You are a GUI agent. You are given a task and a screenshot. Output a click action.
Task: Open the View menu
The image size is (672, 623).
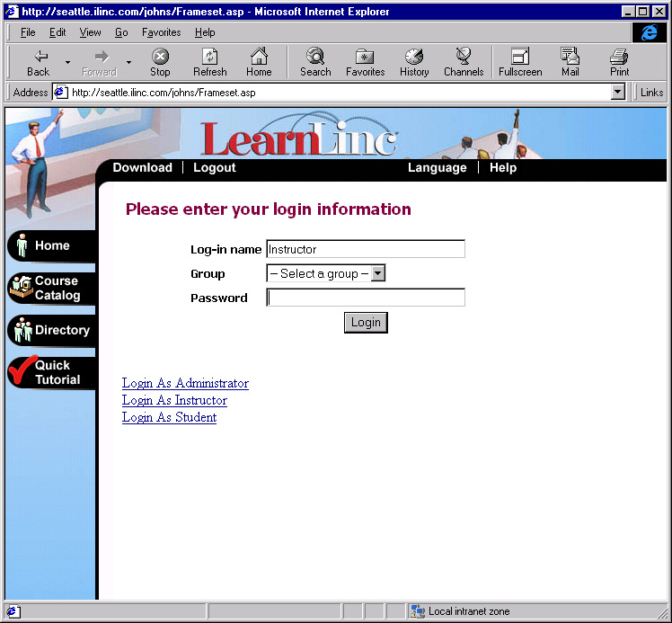pos(90,32)
